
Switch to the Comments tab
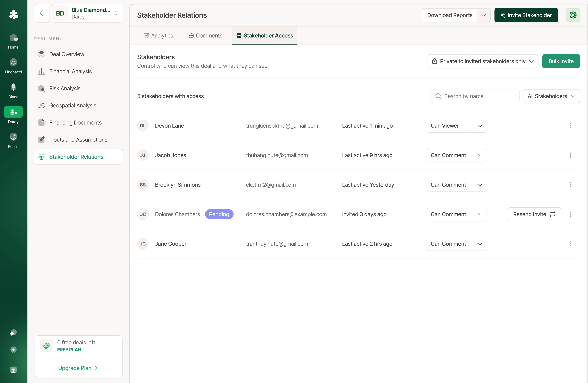(205, 35)
